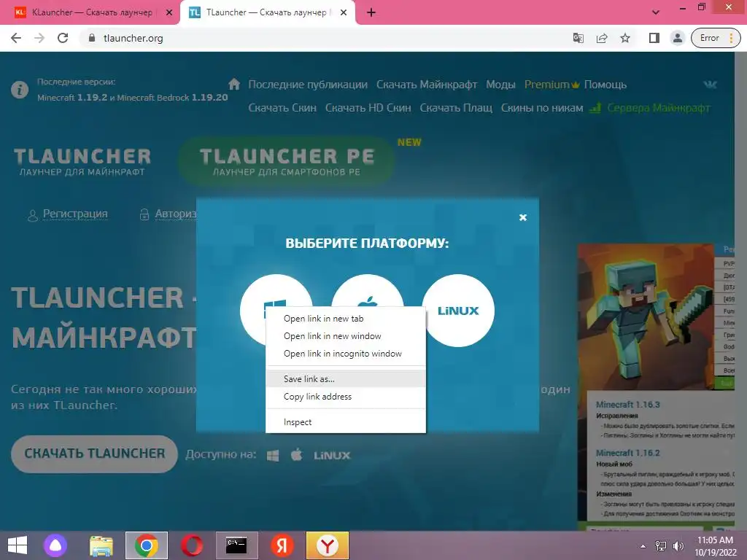Open Скины по никам link

(x=542, y=108)
